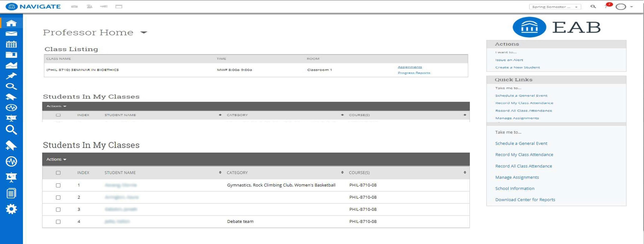Go to Home in the left sidebar
The image size is (644, 244).
pos(11,23)
